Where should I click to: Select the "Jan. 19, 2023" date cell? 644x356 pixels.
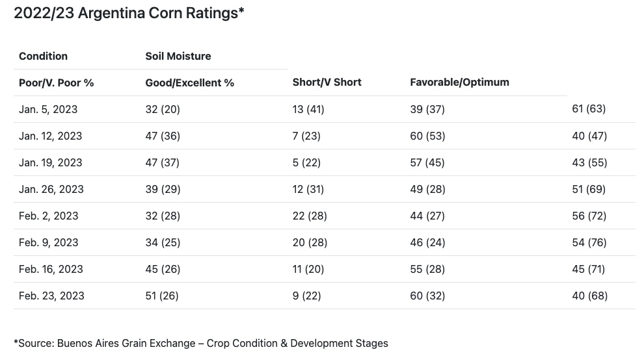click(x=51, y=162)
